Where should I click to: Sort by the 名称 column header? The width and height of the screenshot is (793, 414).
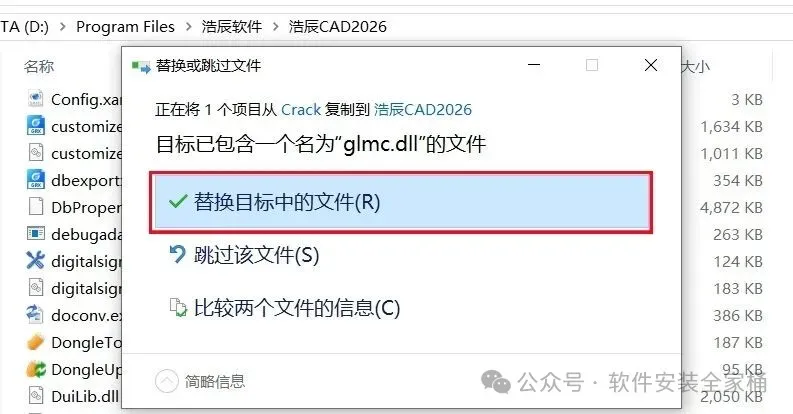pyautogui.click(x=39, y=66)
